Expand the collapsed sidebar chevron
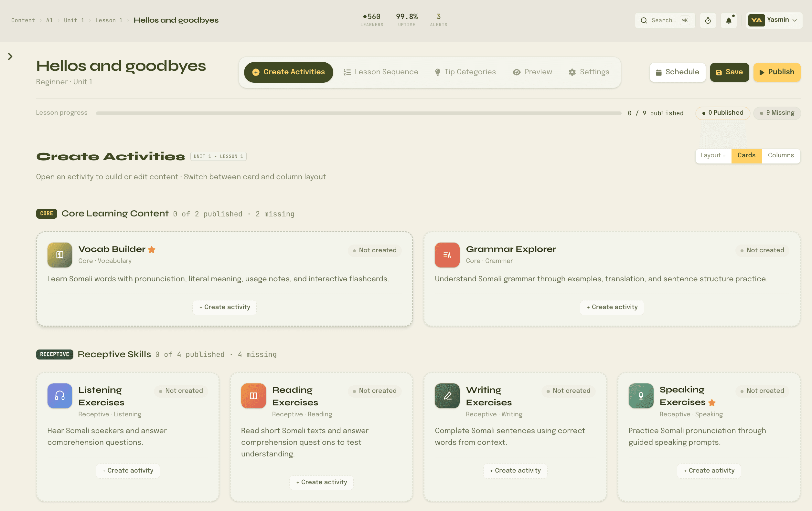The height and width of the screenshot is (511, 812). coord(10,57)
